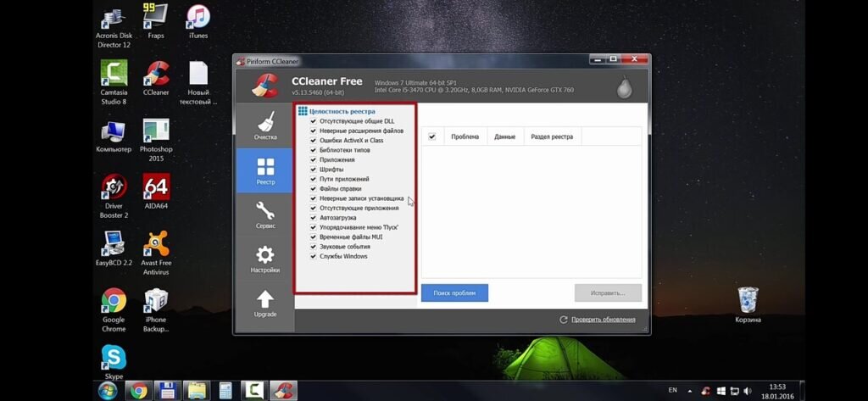This screenshot has height=401, width=868.
Task: Select the Новый текстовый document icon
Action: click(x=198, y=82)
